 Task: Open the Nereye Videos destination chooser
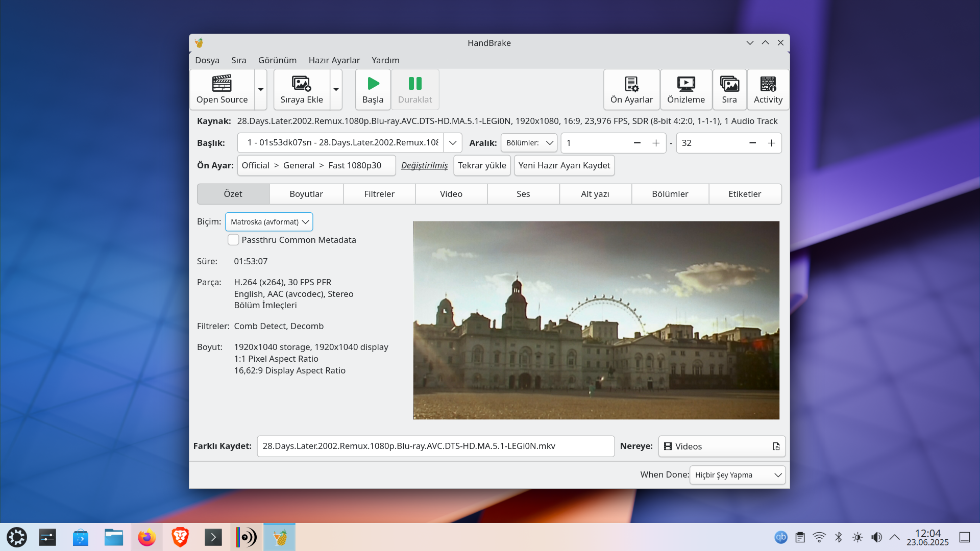pyautogui.click(x=722, y=446)
